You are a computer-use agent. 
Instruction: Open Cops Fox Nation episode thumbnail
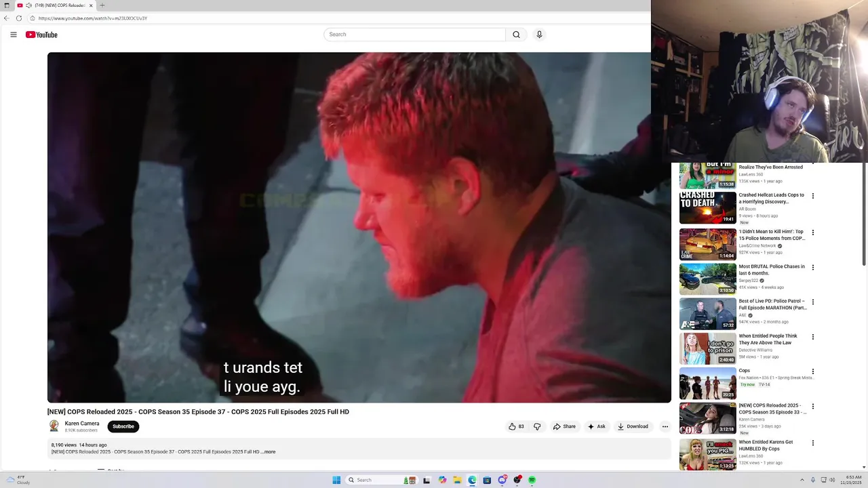[x=708, y=384]
